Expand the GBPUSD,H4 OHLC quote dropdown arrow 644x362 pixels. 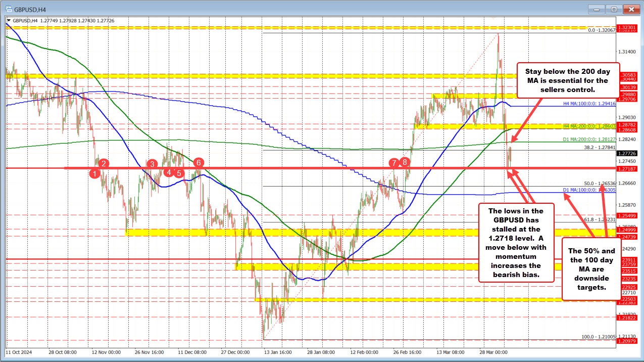tap(9, 21)
